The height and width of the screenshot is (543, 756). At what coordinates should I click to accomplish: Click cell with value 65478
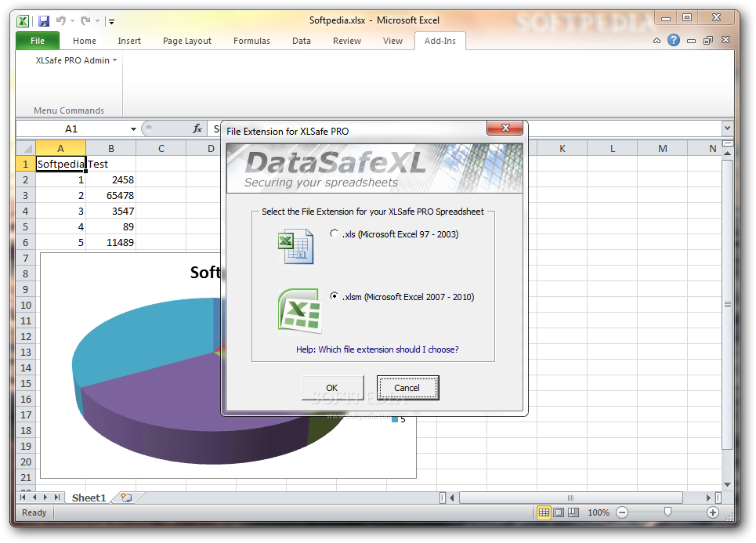[111, 195]
